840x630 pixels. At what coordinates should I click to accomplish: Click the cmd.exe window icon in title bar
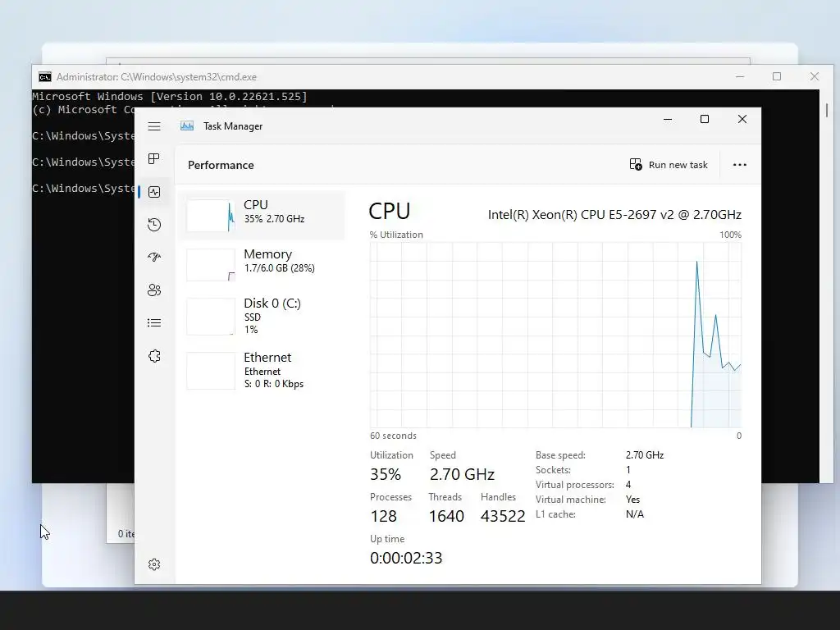pyautogui.click(x=45, y=77)
